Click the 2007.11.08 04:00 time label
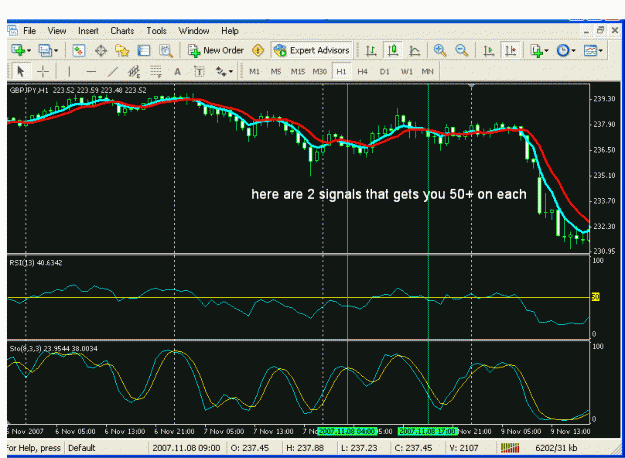The height and width of the screenshot is (458, 625). 347,431
